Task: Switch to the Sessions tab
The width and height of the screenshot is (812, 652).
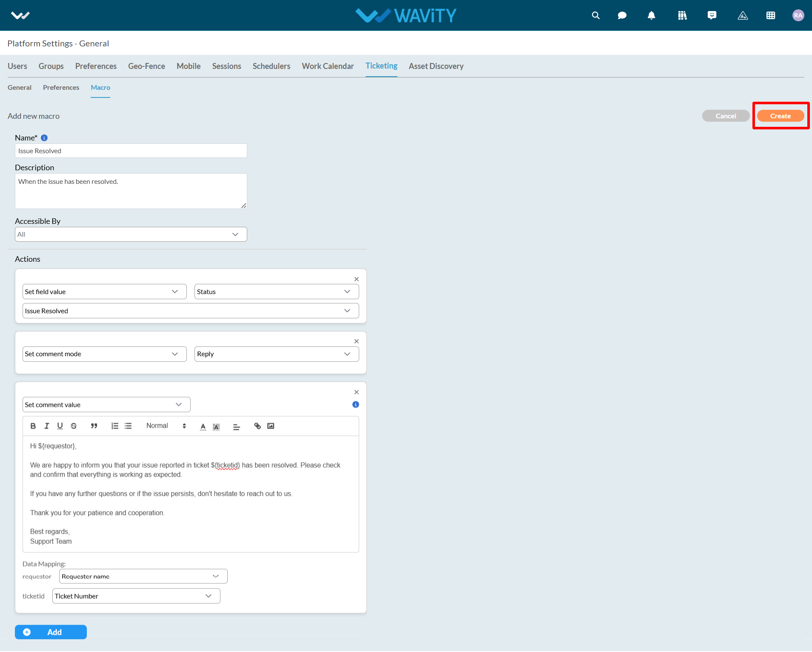Action: click(x=226, y=66)
